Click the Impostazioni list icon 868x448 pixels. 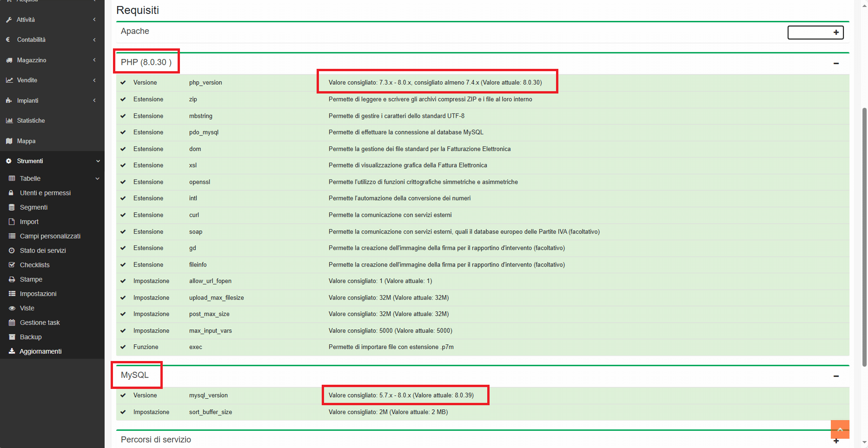click(12, 294)
